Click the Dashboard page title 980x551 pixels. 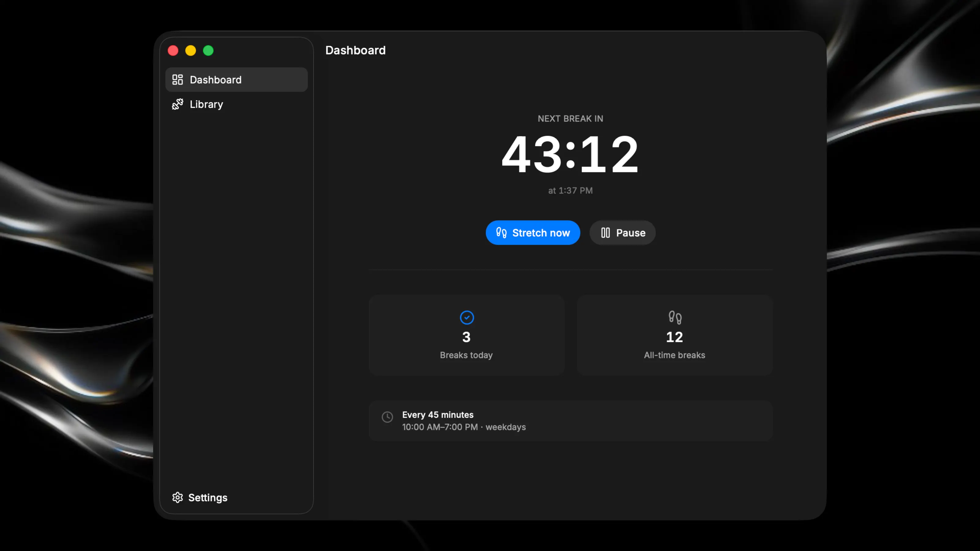(355, 50)
